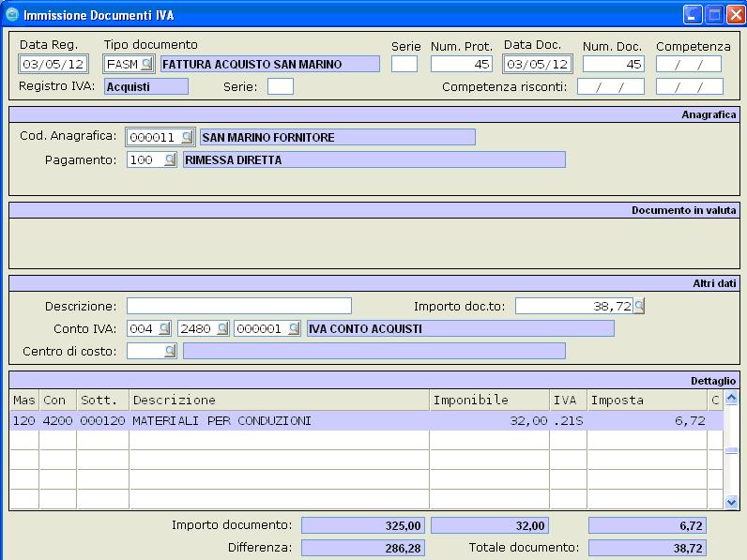Click Totale documento value 38,72

coord(647,548)
